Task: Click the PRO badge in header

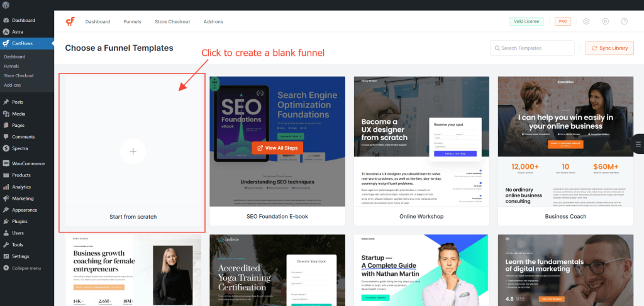Action: pyautogui.click(x=563, y=21)
